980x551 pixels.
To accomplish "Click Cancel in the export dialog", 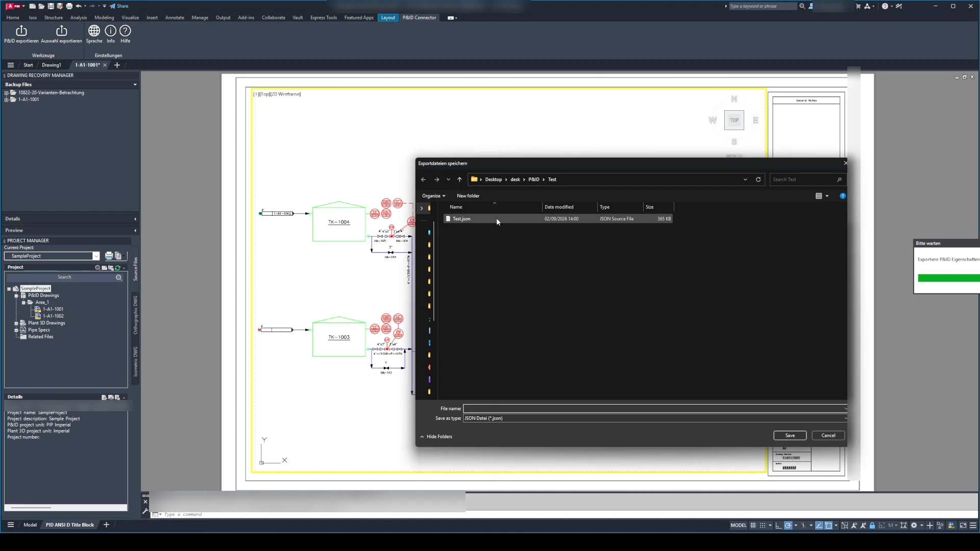I will click(828, 436).
